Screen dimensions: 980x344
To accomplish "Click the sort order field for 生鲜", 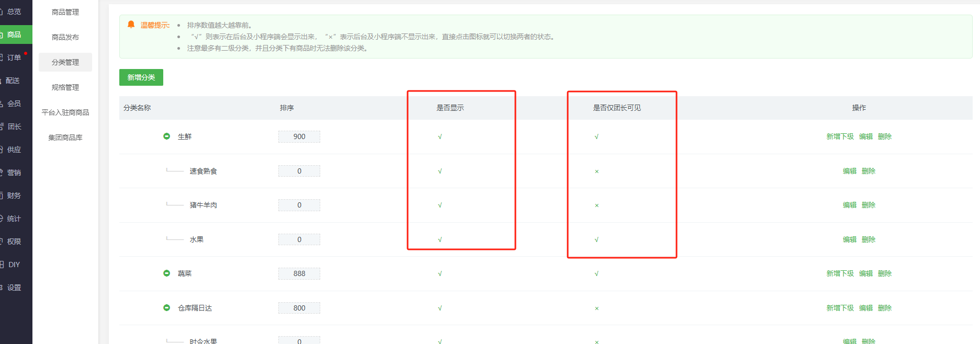I will pos(299,136).
